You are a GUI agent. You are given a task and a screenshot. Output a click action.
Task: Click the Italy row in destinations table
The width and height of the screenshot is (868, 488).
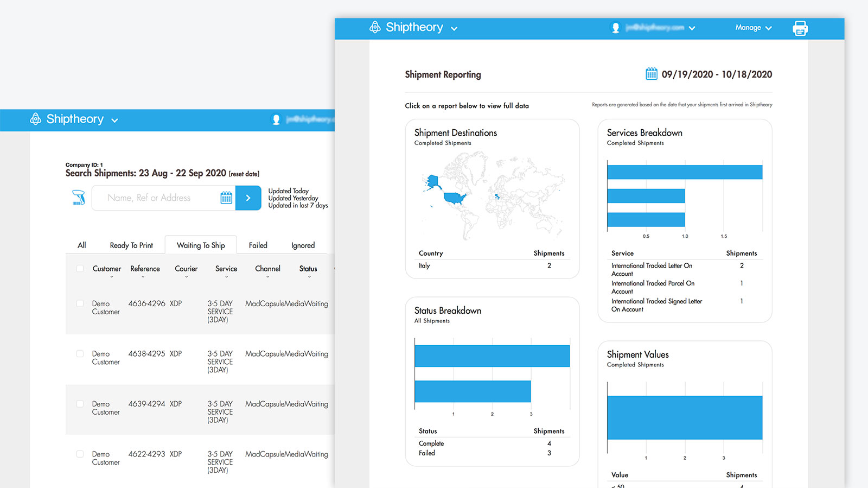click(492, 265)
